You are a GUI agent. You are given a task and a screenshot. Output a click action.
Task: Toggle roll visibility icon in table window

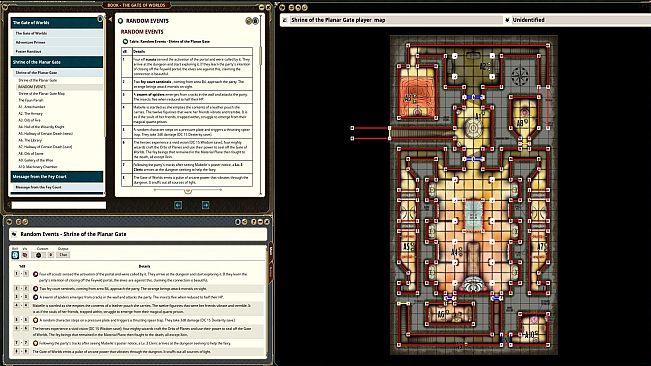click(x=25, y=255)
